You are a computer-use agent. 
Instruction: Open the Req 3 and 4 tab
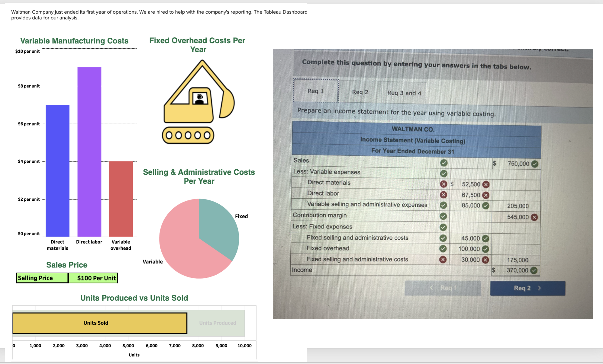click(x=404, y=93)
